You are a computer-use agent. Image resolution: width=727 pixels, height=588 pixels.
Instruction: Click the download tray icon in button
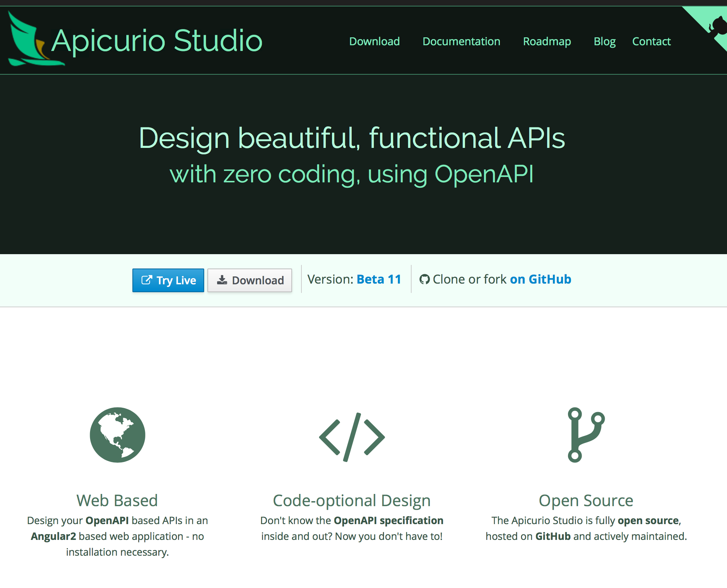[x=222, y=280]
